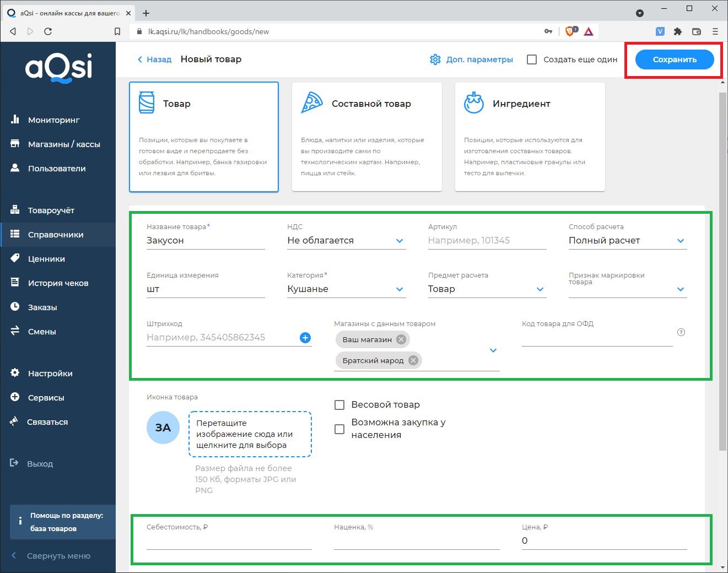Open the Категория dropdown
This screenshot has width=728, height=573.
400,289
